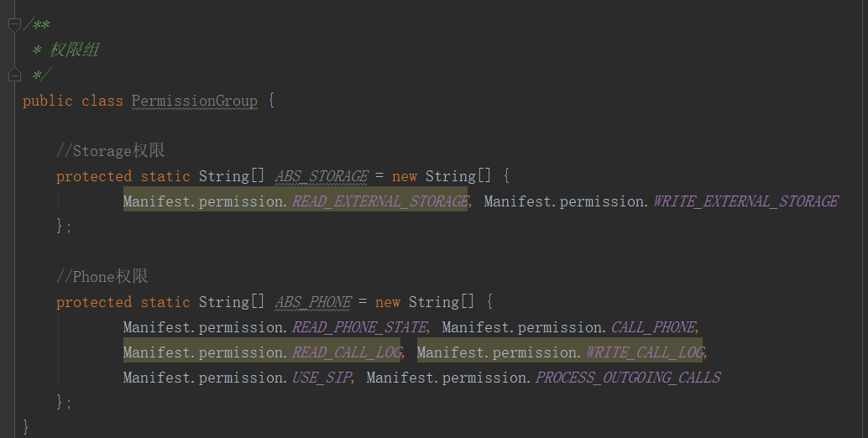This screenshot has width=868, height=438.
Task: Click the ABS_PHONE array variable name
Action: (313, 302)
